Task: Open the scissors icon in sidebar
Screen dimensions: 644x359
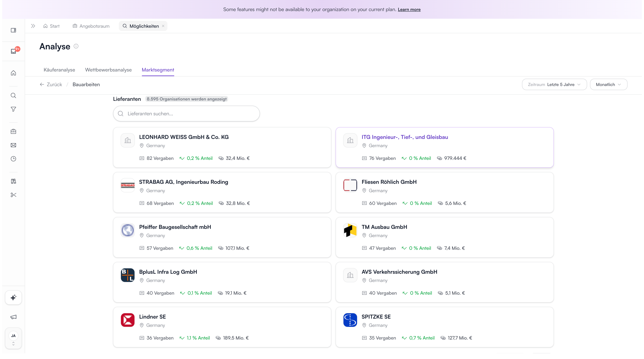Action: point(13,195)
